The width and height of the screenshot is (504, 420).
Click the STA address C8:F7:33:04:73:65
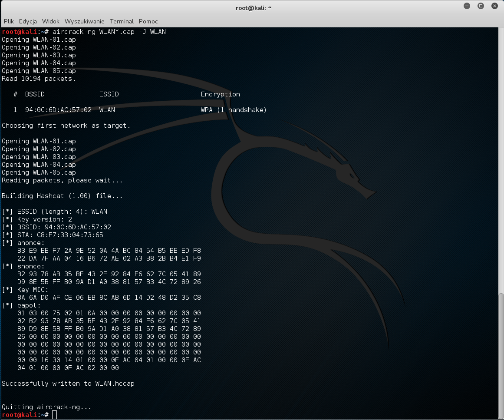click(70, 235)
